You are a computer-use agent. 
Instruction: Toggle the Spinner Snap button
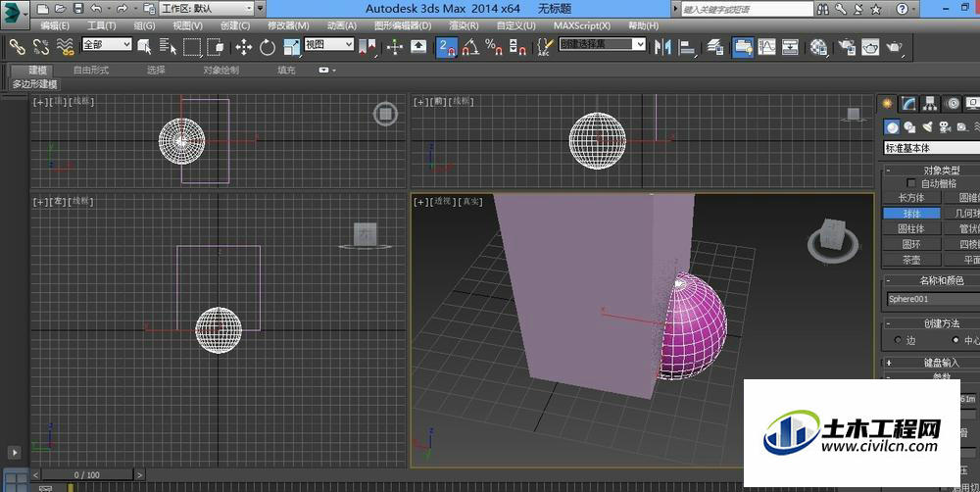point(517,46)
